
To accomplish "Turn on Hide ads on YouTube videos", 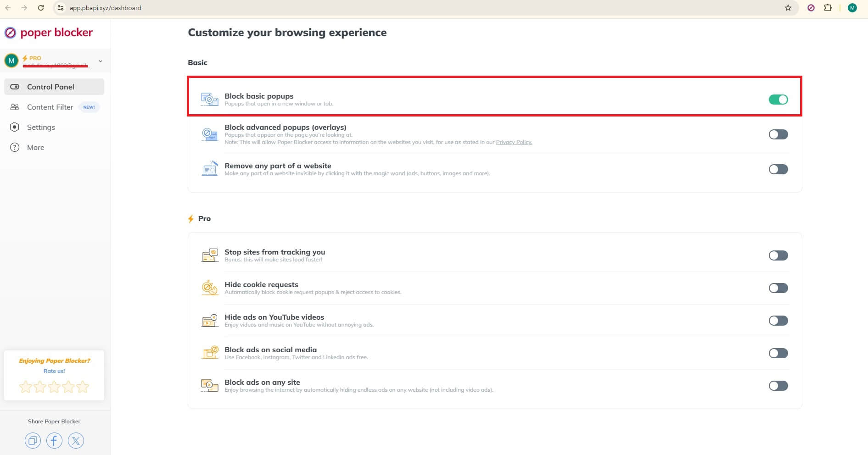I will tap(778, 321).
